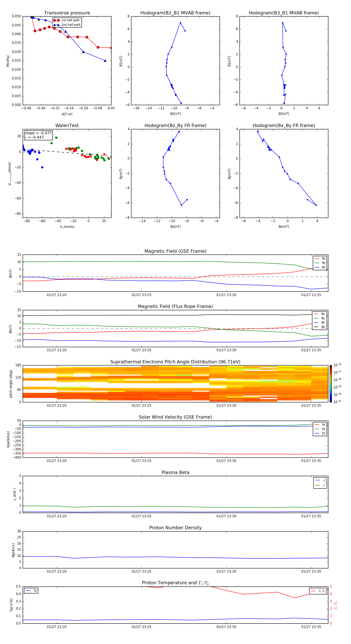Select the "By" entry in the GSE field legend
Screen dimensions: 351x644
coord(320,263)
